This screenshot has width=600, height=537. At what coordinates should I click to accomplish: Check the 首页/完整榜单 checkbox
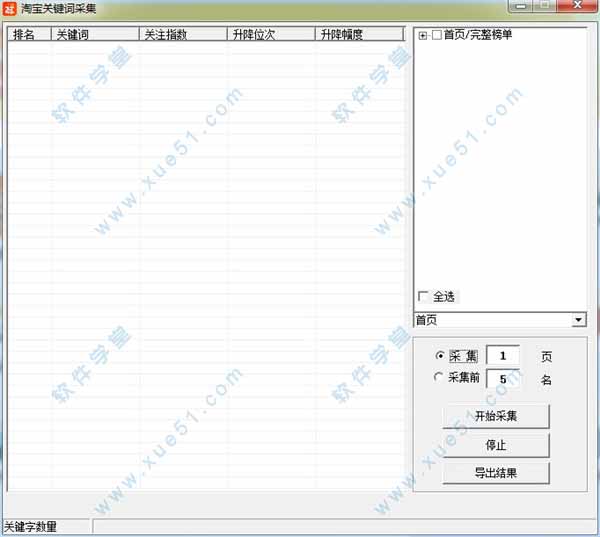tap(437, 35)
